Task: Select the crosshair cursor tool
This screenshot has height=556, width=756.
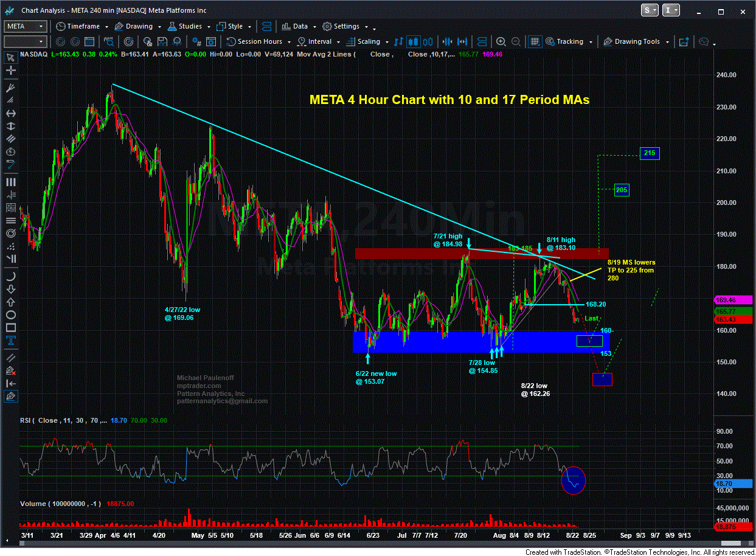Action: pos(10,71)
